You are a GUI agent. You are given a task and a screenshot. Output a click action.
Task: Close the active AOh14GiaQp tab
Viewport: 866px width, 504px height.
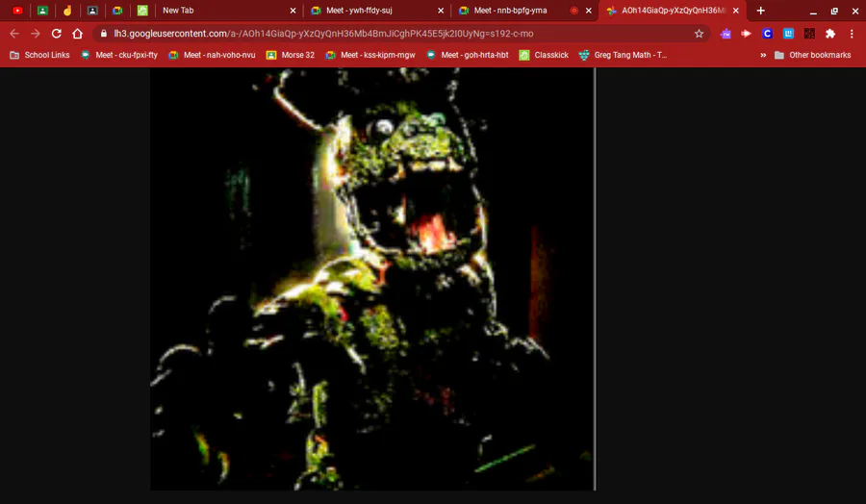tap(736, 11)
